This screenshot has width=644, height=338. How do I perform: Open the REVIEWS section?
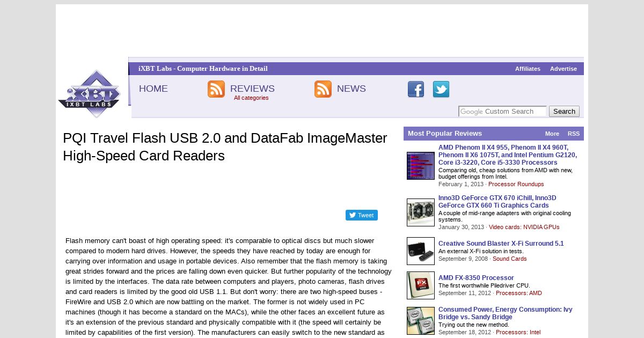[x=252, y=89]
